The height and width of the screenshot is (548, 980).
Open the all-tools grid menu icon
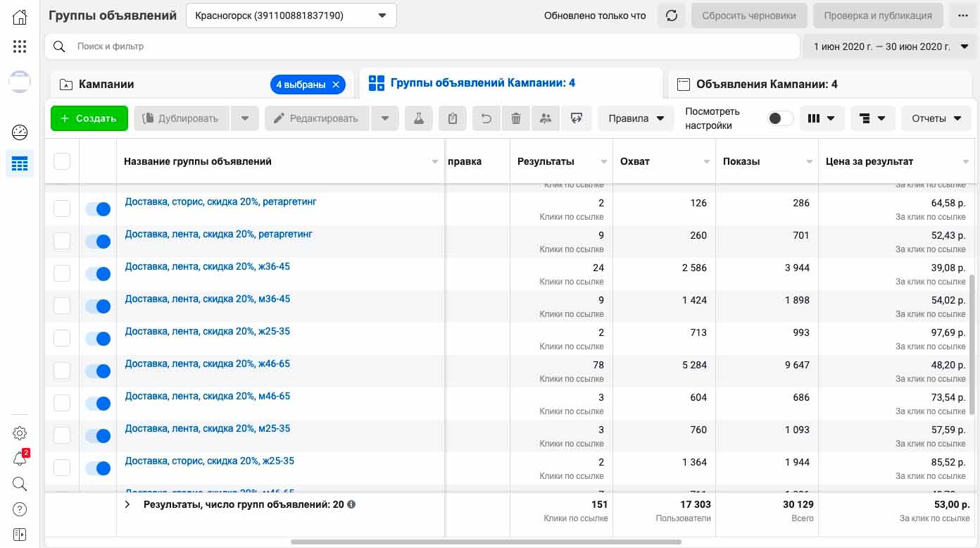(20, 47)
